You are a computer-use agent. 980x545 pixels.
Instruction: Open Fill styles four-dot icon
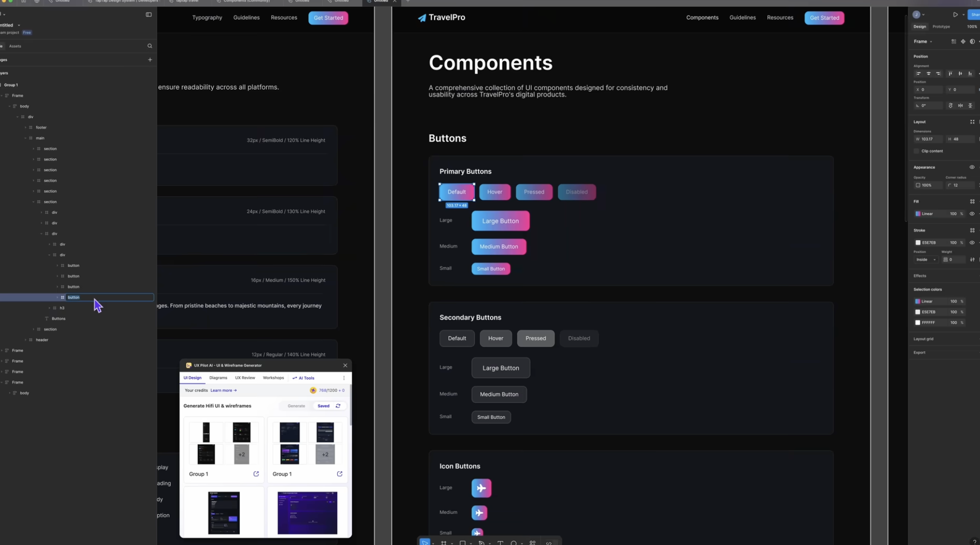(972, 201)
